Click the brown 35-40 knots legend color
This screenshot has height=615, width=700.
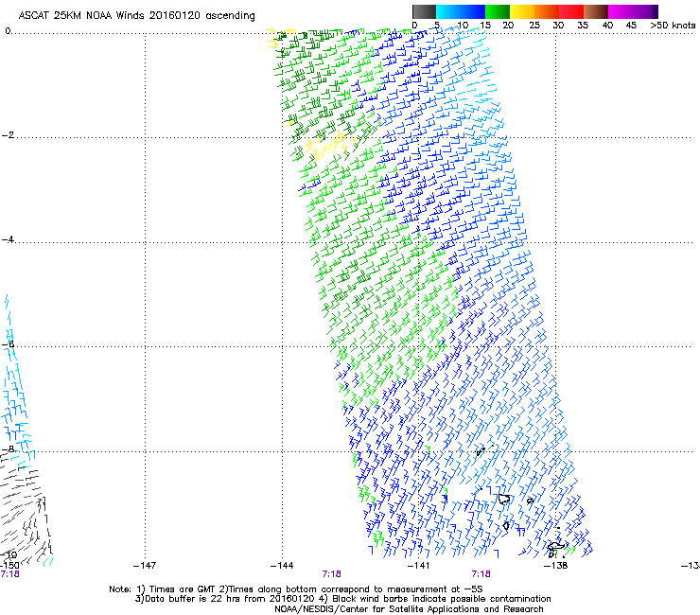tap(596, 11)
